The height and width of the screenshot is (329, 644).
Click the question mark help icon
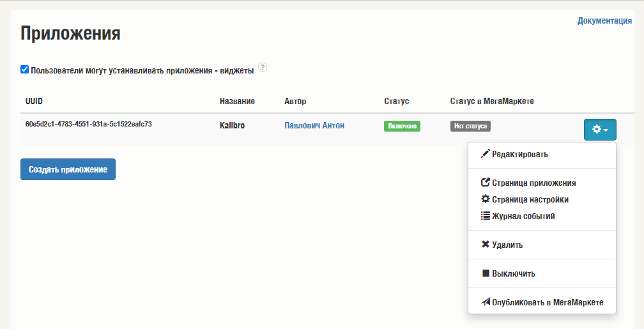coord(263,67)
